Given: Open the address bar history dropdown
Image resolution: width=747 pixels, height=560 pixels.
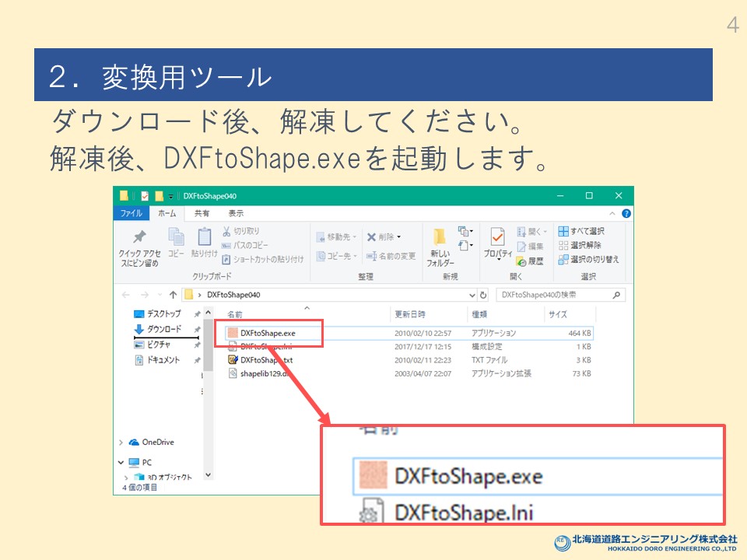Looking at the screenshot, I should click(x=472, y=296).
